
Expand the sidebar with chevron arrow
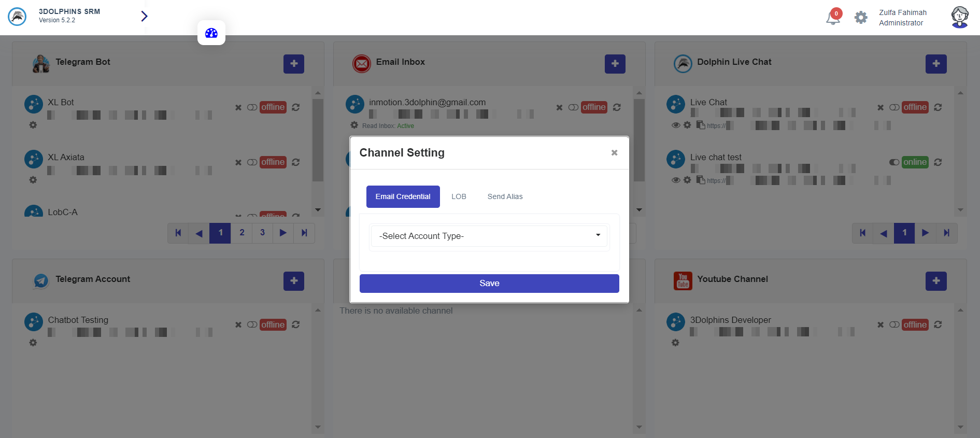pos(144,17)
